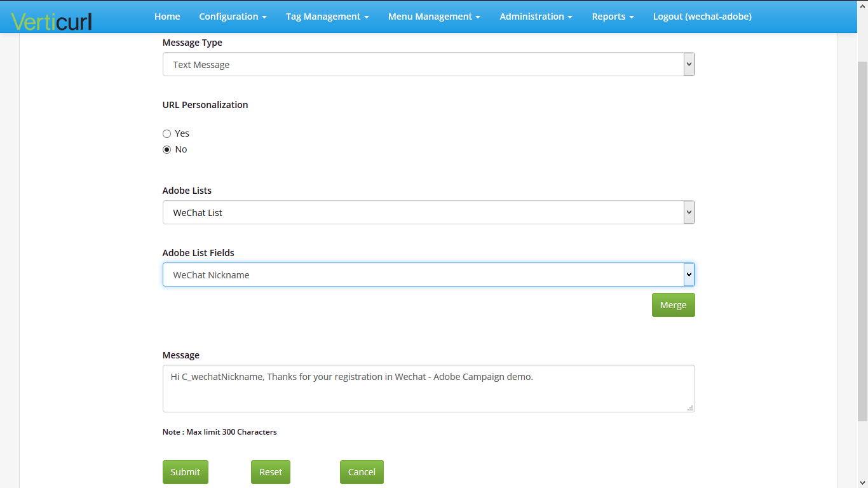
Task: Click the Adobe Lists dropdown arrow icon
Action: [689, 212]
